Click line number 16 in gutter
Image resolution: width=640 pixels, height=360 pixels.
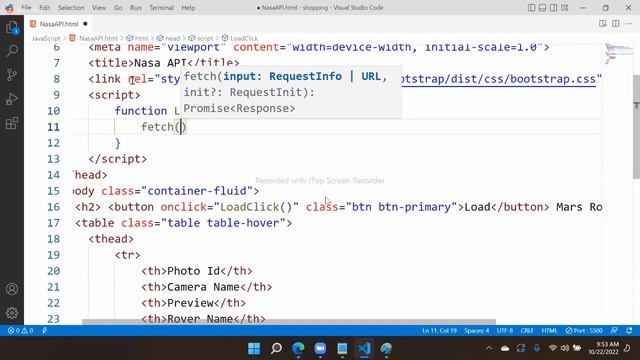(x=53, y=207)
